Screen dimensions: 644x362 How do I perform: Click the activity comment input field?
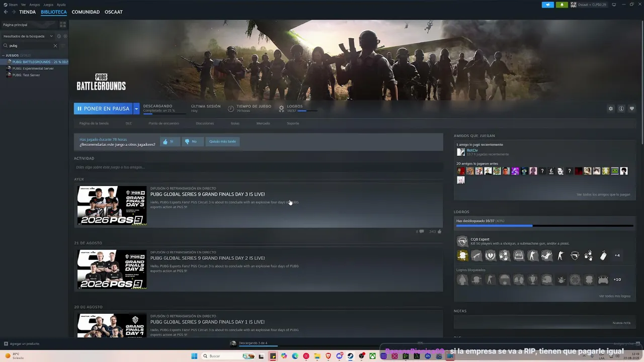pyautogui.click(x=258, y=167)
